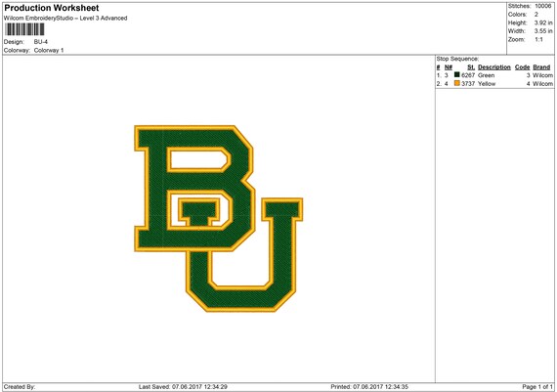
Task: Click the N# column header
Action: [449, 67]
